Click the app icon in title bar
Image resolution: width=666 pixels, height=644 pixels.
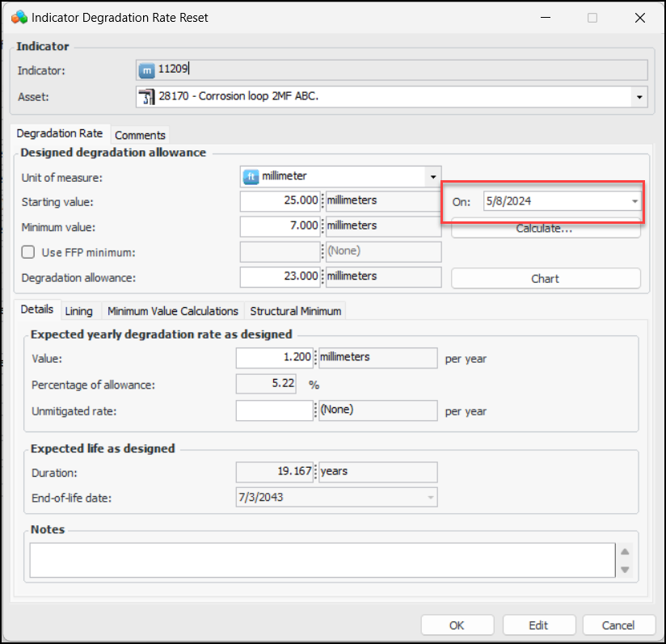point(17,17)
